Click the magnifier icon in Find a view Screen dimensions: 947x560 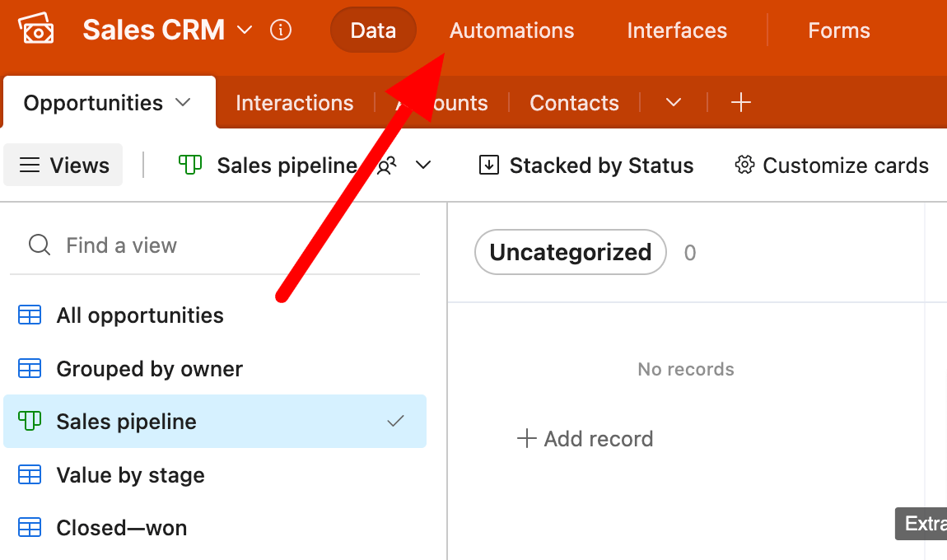coord(40,245)
